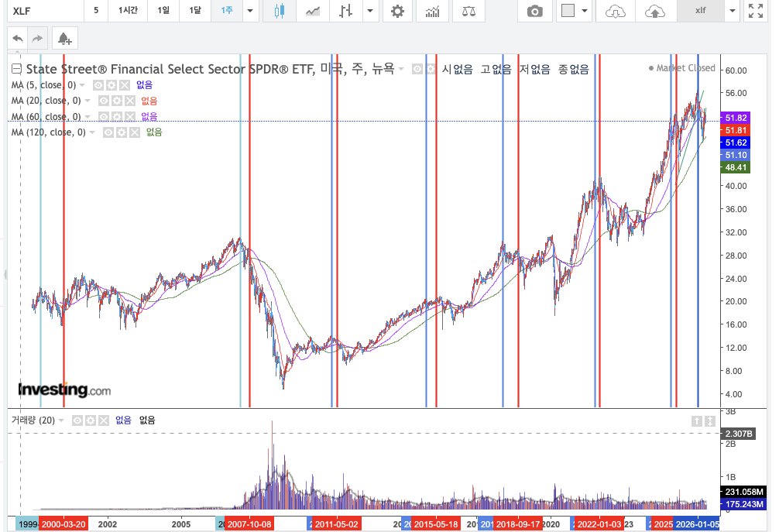Move volume pane down arrow
Screen dimensions: 779x532
click(710, 421)
